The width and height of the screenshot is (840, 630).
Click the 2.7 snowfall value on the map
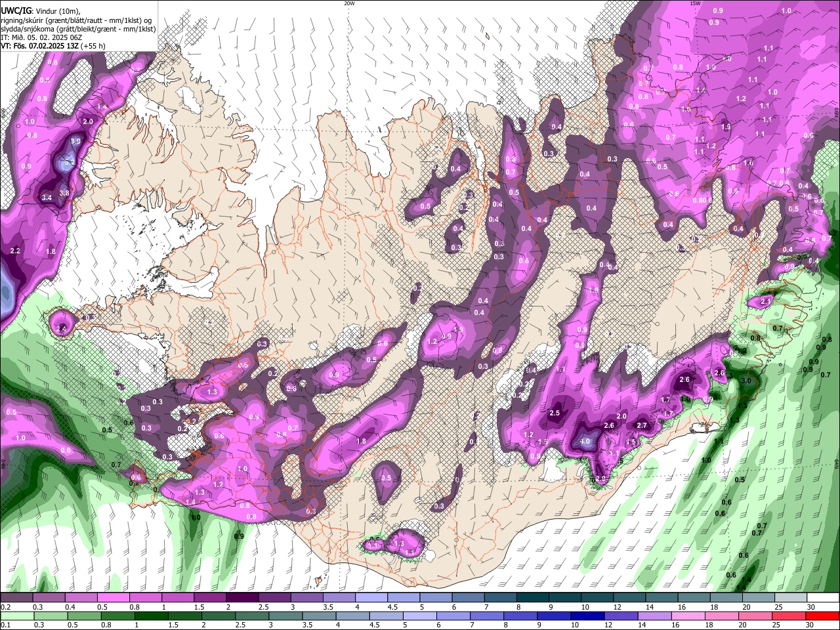[x=642, y=425]
